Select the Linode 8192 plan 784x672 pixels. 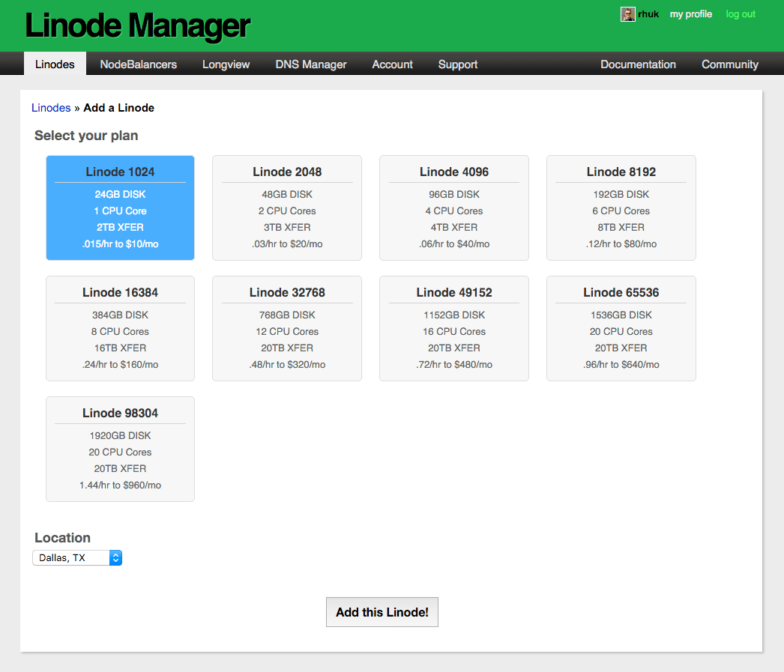(621, 208)
